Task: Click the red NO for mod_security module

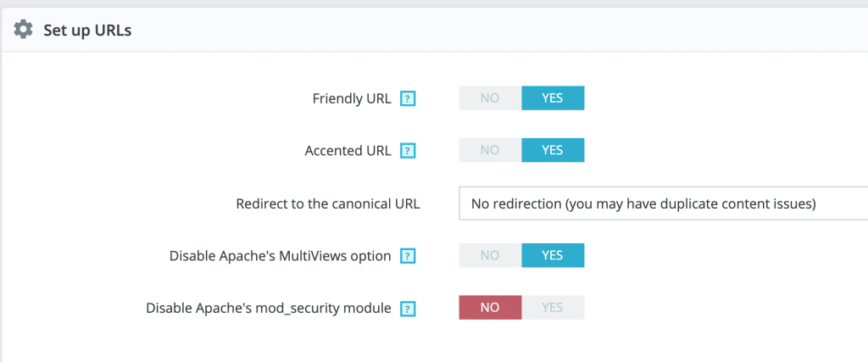Action: [490, 308]
